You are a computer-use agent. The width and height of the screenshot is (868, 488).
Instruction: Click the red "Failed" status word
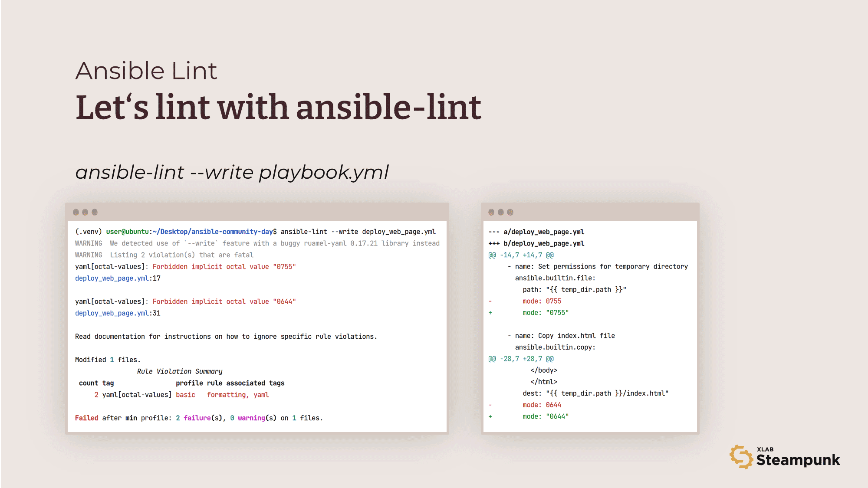point(86,418)
